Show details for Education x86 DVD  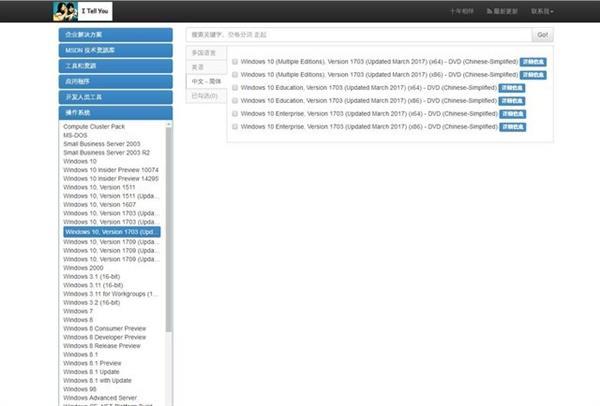[x=512, y=101]
